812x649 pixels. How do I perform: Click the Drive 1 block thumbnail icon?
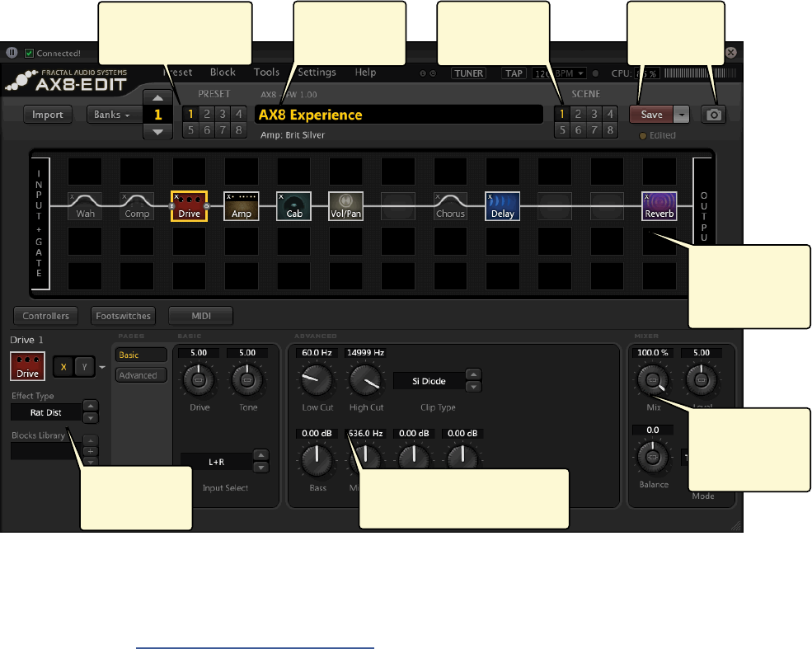point(27,366)
